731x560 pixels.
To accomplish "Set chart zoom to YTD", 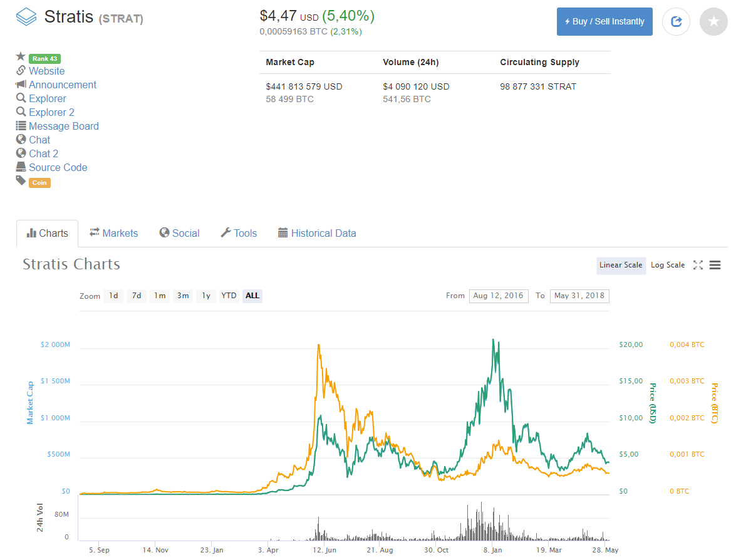I will point(229,296).
